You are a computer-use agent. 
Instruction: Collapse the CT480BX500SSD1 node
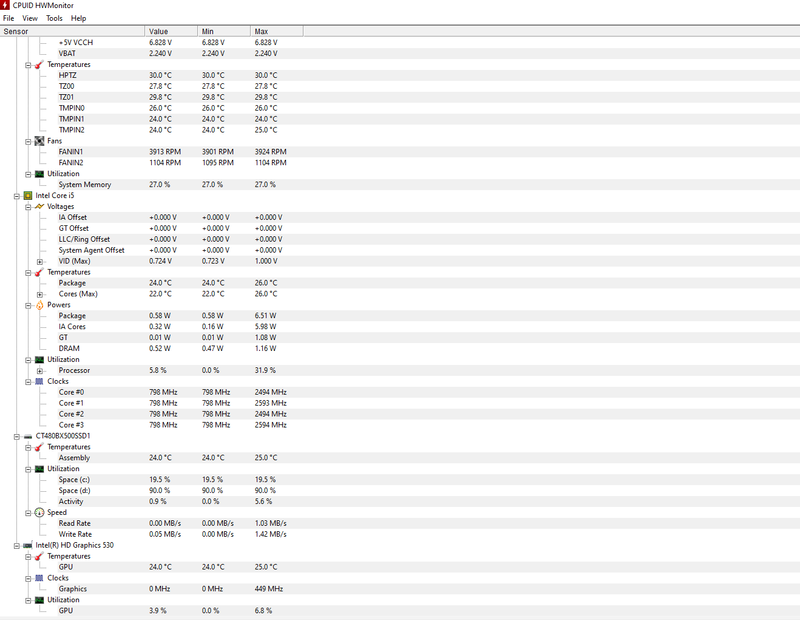(x=17, y=437)
